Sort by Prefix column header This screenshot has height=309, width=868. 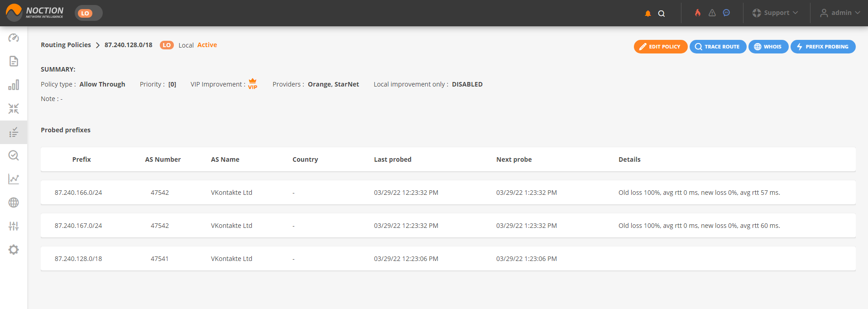tap(82, 159)
